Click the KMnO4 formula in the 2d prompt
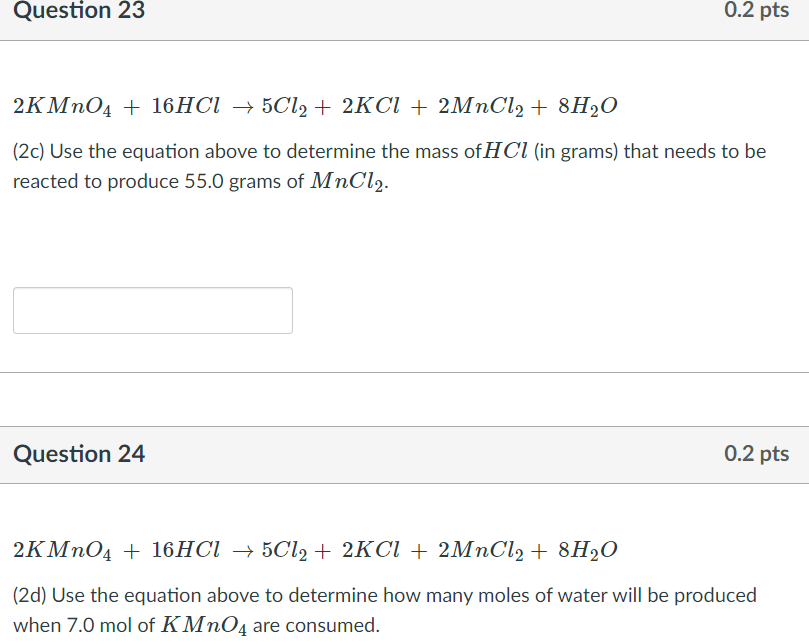The width and height of the screenshot is (809, 644). [204, 625]
